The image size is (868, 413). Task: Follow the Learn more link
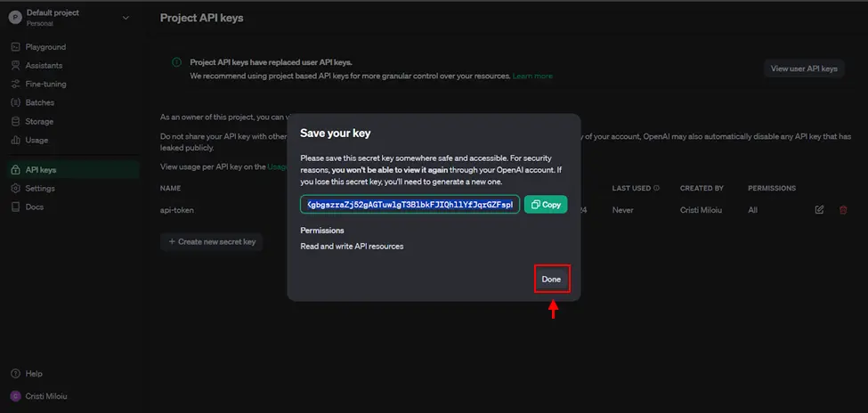point(532,76)
